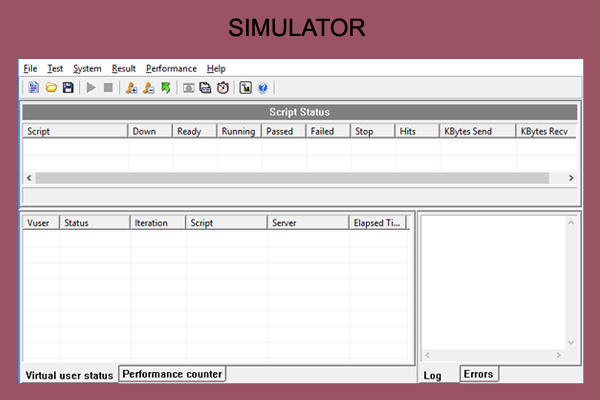Switch to the Performance counter tab

click(x=172, y=374)
